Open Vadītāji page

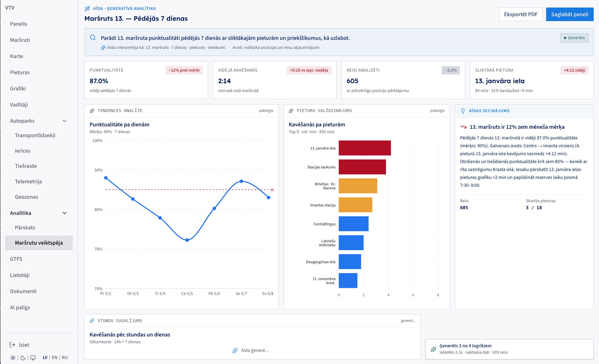coord(39,104)
